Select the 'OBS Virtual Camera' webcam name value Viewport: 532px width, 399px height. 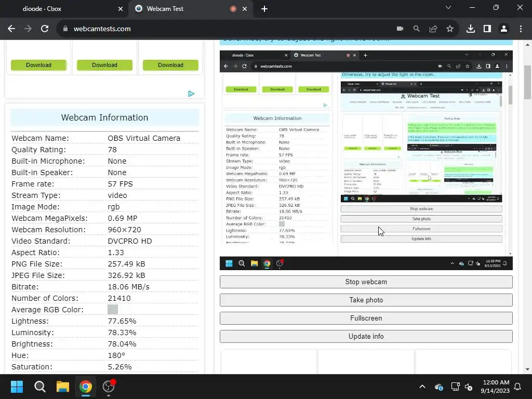point(144,138)
